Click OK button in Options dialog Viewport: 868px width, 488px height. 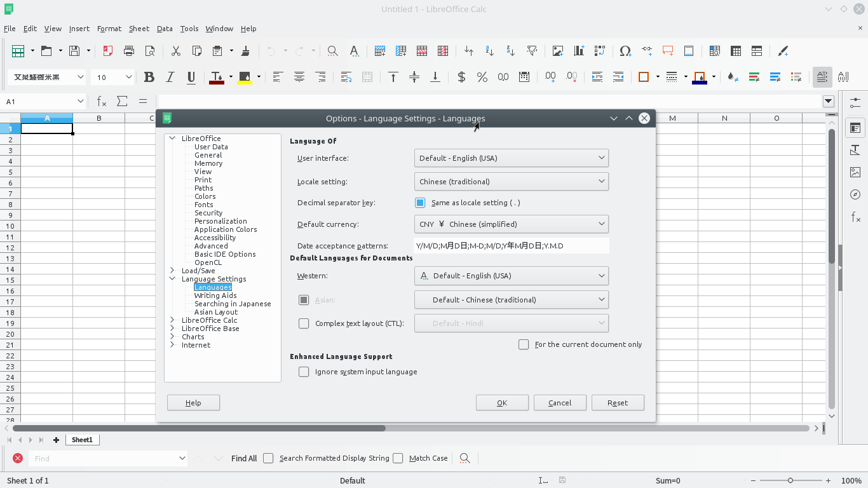(502, 403)
